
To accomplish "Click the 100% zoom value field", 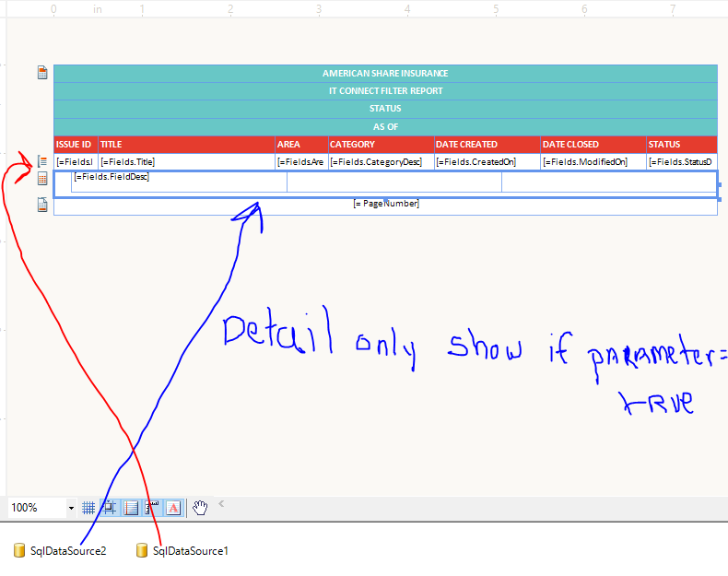I will tap(37, 508).
